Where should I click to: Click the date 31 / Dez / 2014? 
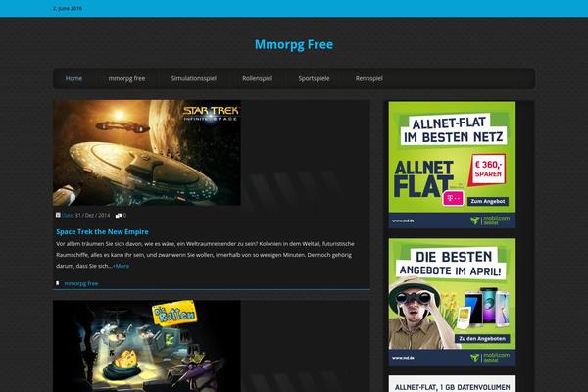tap(93, 216)
